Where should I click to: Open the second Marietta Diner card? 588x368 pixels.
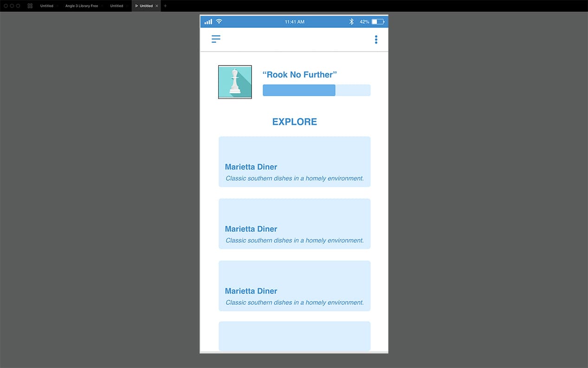294,224
